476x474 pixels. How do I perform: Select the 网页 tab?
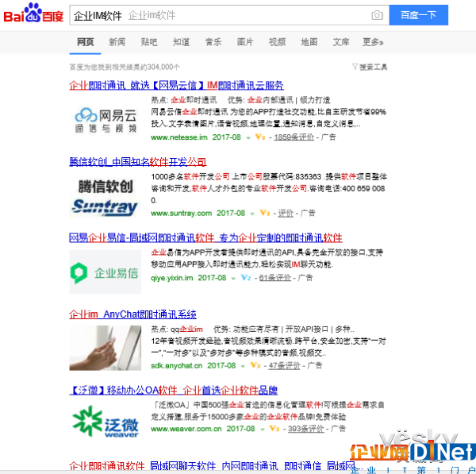[x=86, y=42]
